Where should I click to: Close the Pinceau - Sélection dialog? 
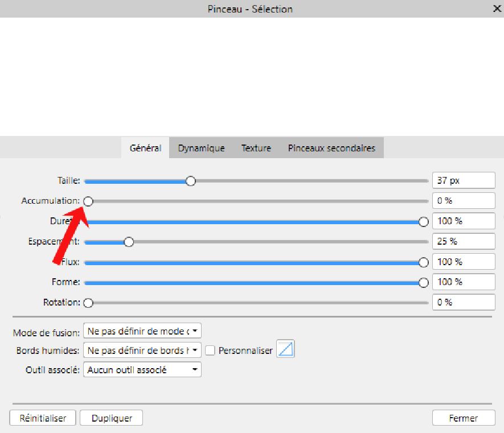[497, 9]
